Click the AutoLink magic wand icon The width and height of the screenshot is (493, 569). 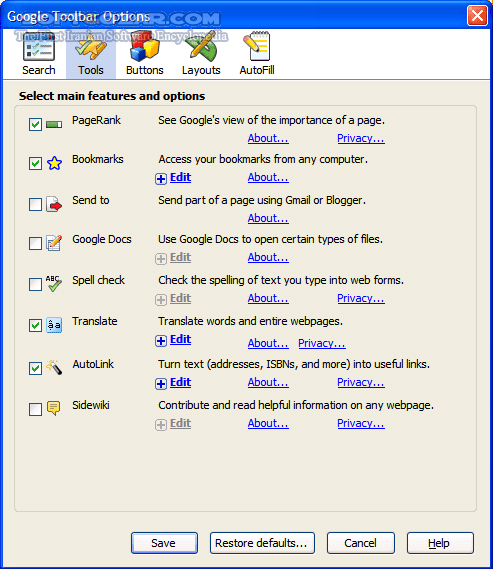pos(54,367)
